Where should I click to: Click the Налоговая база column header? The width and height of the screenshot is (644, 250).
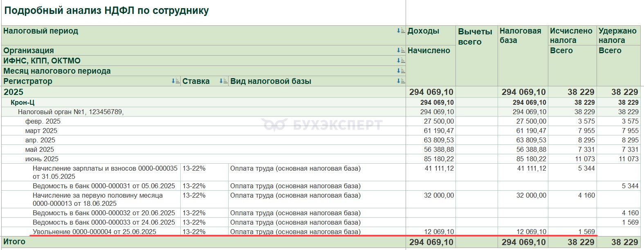pos(520,36)
